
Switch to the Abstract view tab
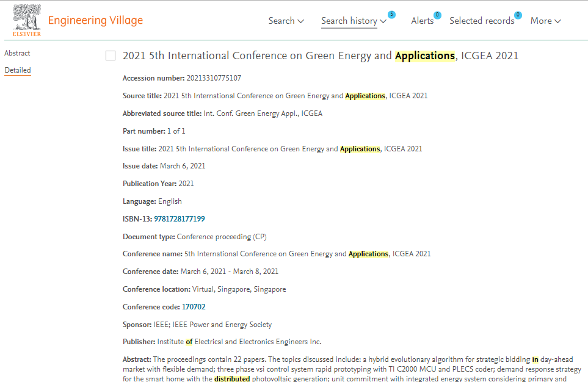coord(17,53)
